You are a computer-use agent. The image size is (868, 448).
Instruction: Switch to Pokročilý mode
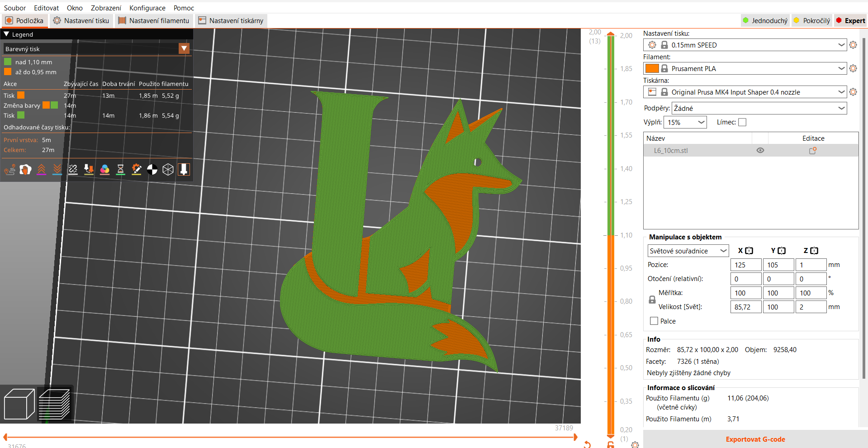tap(811, 20)
